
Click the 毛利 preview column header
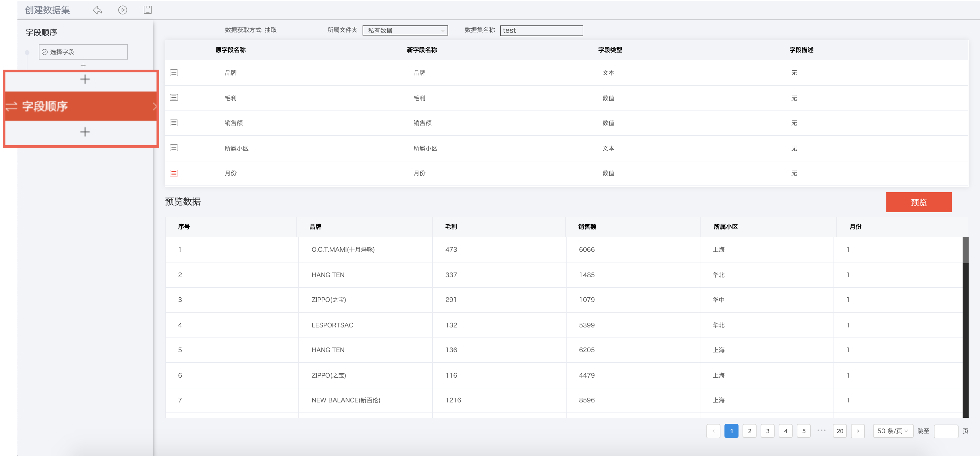[x=451, y=227]
